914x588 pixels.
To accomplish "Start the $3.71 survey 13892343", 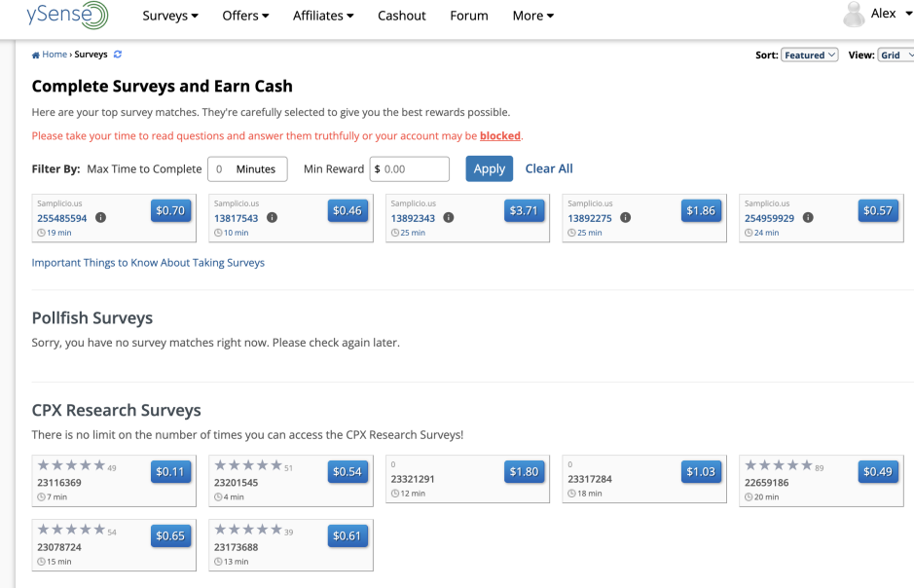I will pyautogui.click(x=524, y=210).
